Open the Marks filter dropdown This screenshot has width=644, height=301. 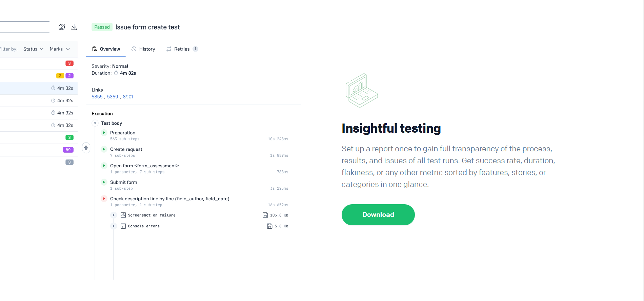pyautogui.click(x=60, y=49)
